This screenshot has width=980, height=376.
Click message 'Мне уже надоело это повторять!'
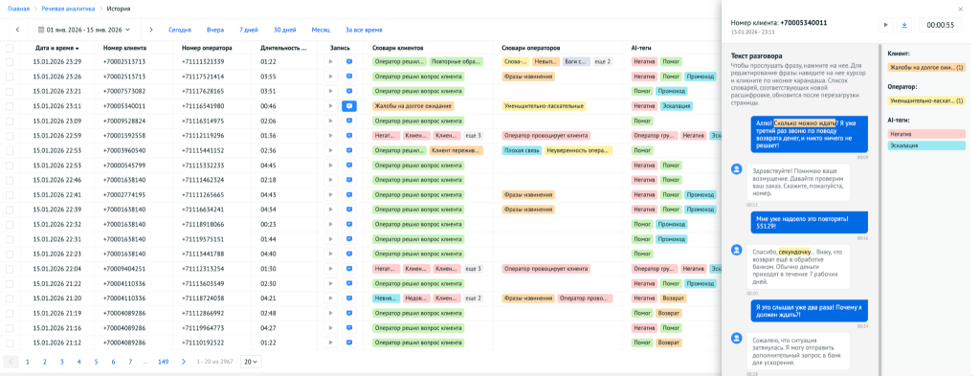click(810, 222)
